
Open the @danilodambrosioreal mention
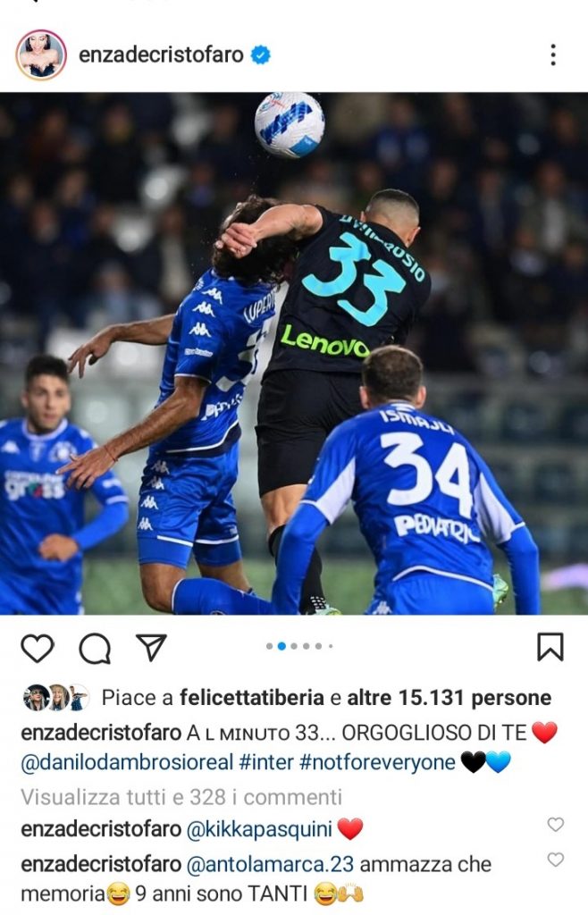pos(127,762)
